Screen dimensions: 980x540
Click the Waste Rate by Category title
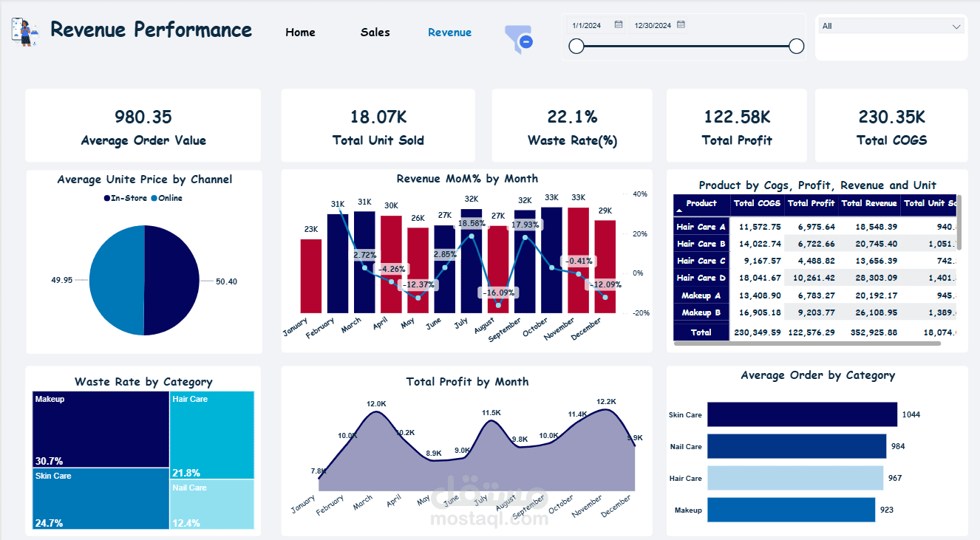pyautogui.click(x=143, y=382)
